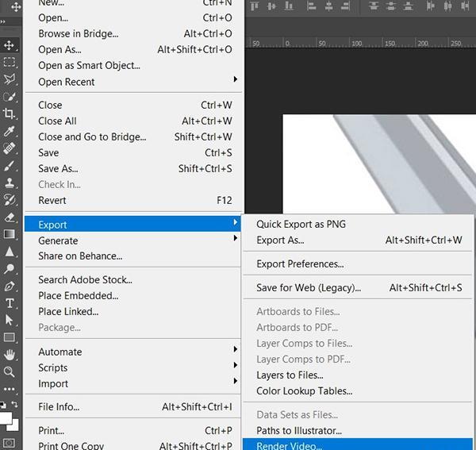Select the History Brush tool
476x450 pixels.
9,200
